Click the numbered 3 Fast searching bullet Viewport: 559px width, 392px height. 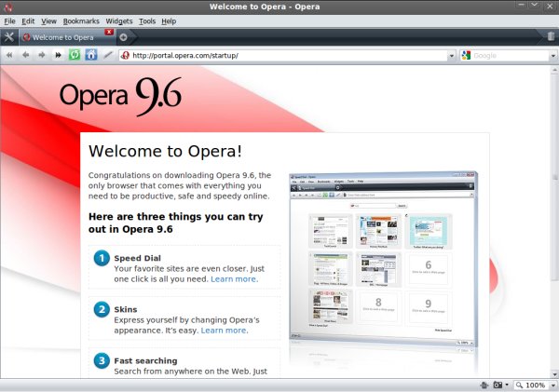click(102, 360)
